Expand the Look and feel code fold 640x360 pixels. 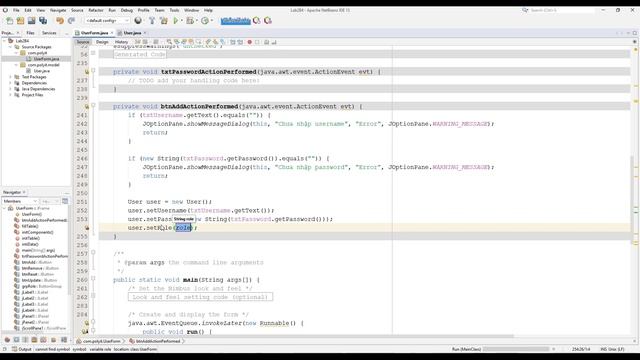click(x=93, y=296)
